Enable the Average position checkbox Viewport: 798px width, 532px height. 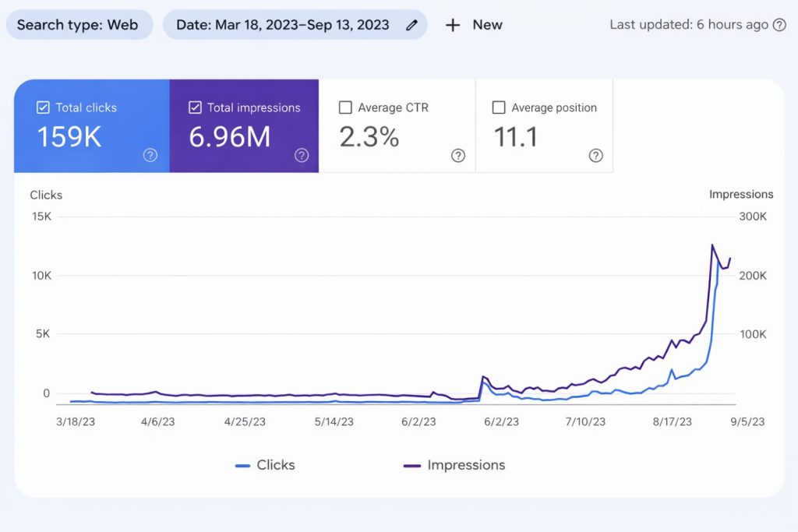[x=499, y=107]
